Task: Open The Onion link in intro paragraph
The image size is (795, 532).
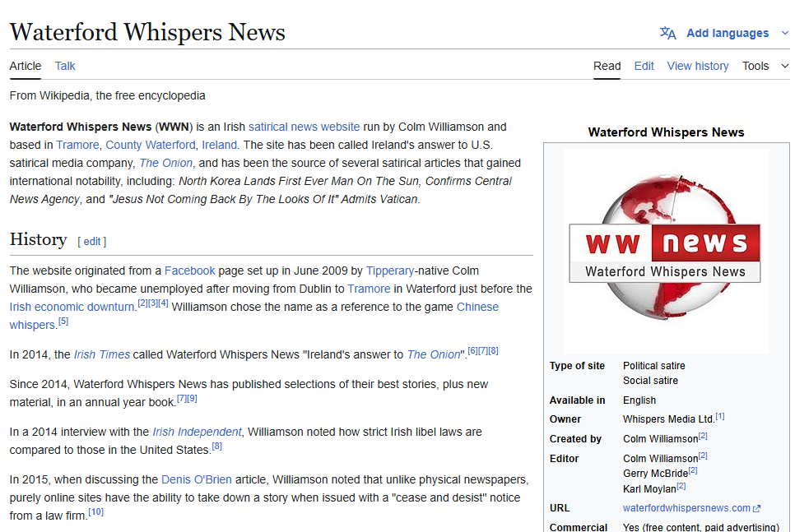Action: pos(165,163)
